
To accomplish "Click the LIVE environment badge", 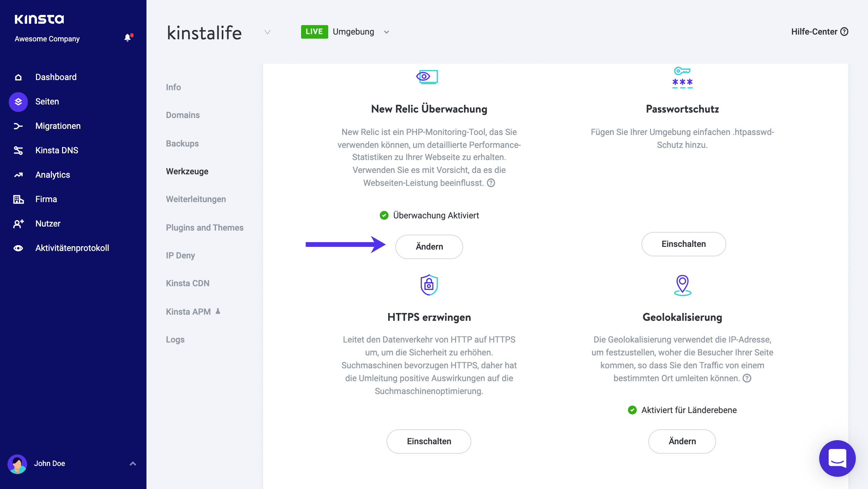I will (x=314, y=32).
